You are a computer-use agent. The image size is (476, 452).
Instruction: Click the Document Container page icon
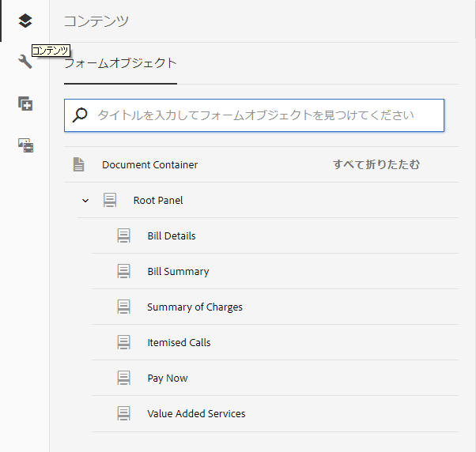78,164
